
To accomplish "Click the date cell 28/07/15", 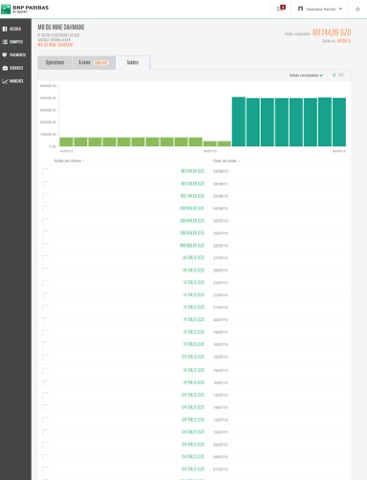I will 221,246.
